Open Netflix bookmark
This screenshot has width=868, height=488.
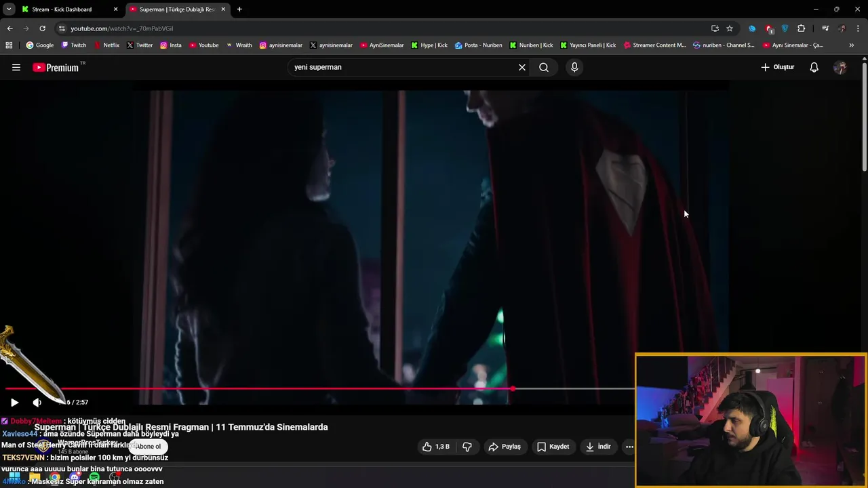pos(106,45)
